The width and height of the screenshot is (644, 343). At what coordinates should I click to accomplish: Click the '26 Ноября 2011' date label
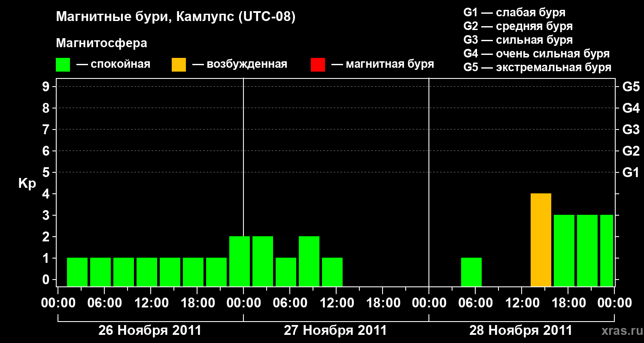(150, 330)
